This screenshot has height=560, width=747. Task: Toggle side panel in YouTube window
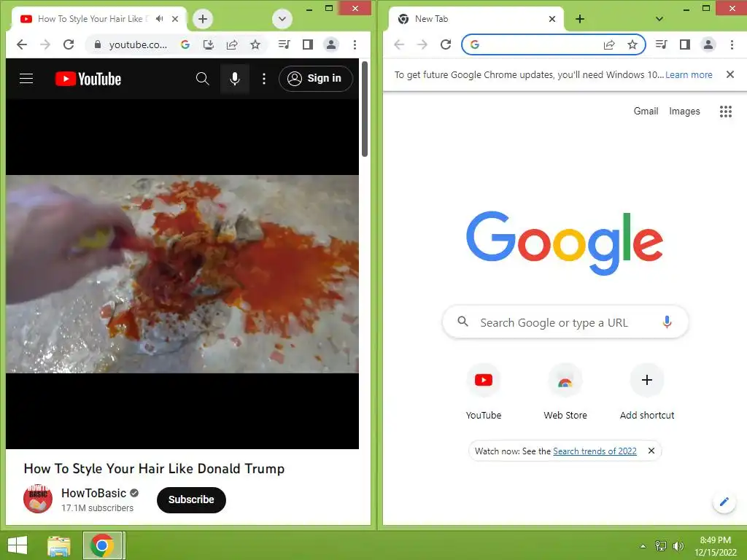[x=308, y=44]
